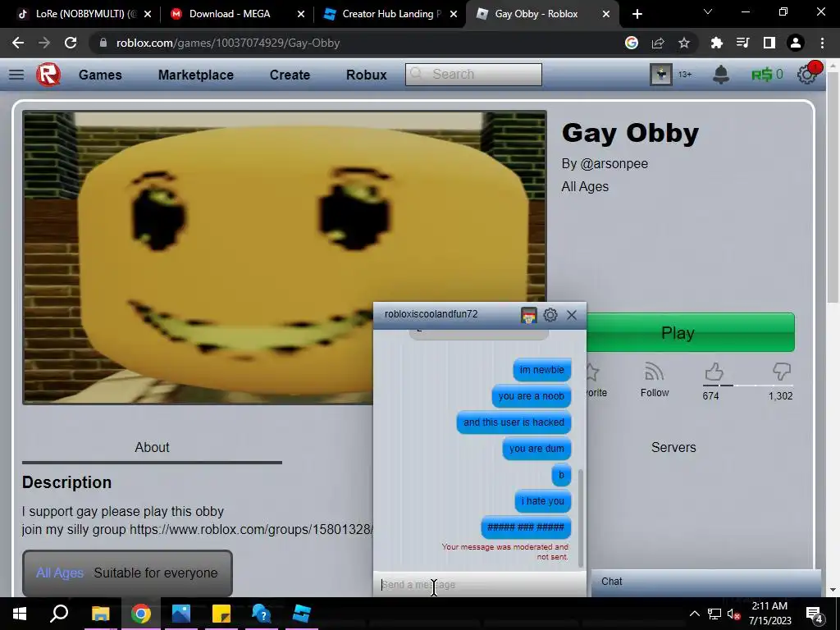
Task: Open the Roblox settings gear in navbar
Action: click(807, 75)
